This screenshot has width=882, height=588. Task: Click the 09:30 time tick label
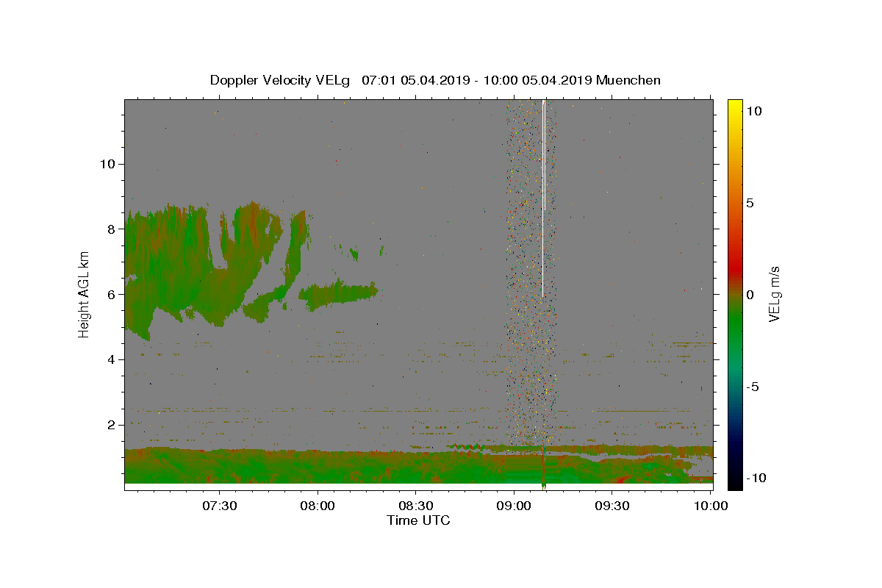(x=612, y=506)
